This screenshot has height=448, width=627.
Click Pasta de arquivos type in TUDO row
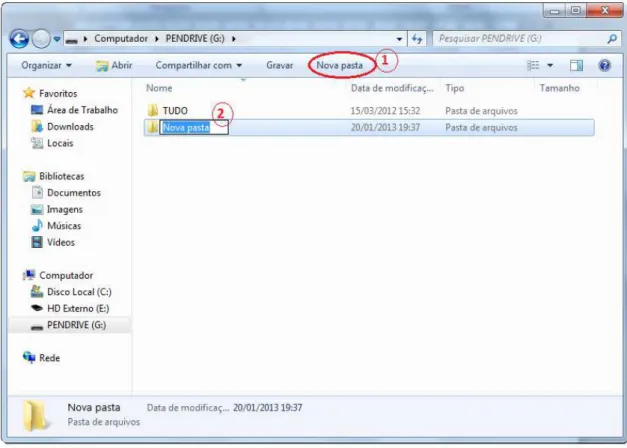[x=481, y=111]
